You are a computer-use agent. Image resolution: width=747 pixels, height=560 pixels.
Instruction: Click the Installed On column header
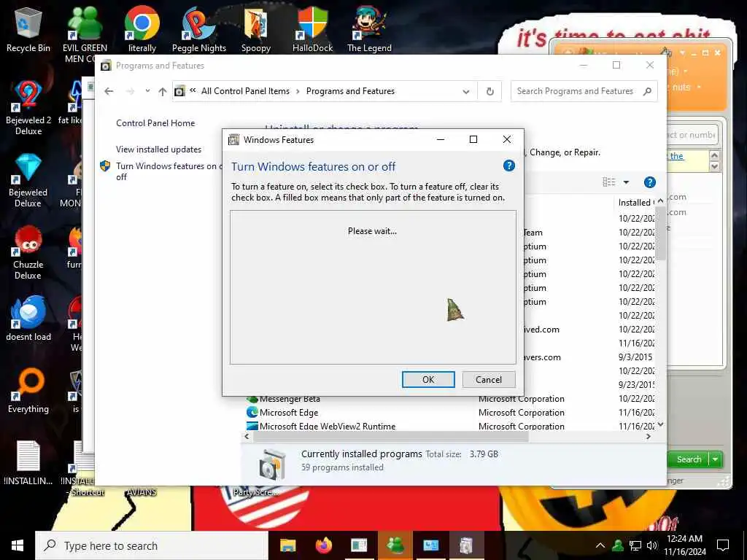(x=636, y=203)
